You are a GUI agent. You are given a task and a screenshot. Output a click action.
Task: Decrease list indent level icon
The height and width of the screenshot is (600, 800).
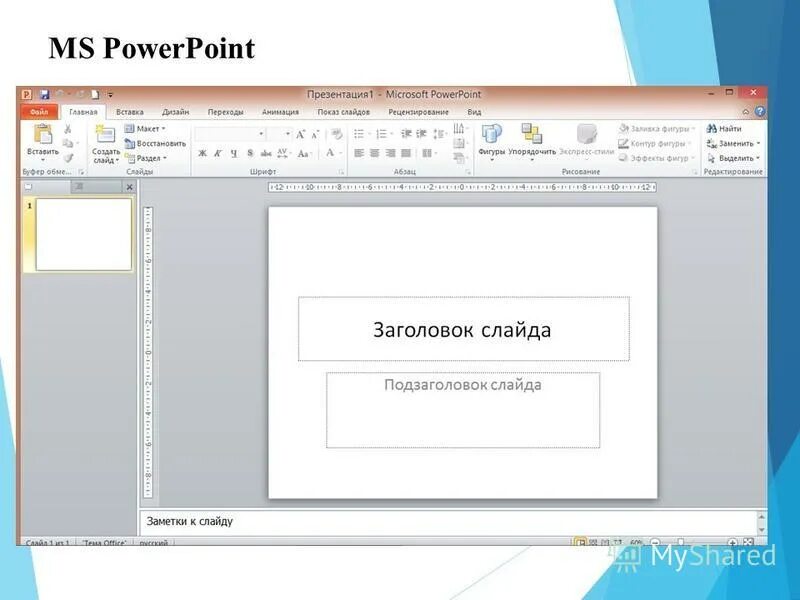406,134
